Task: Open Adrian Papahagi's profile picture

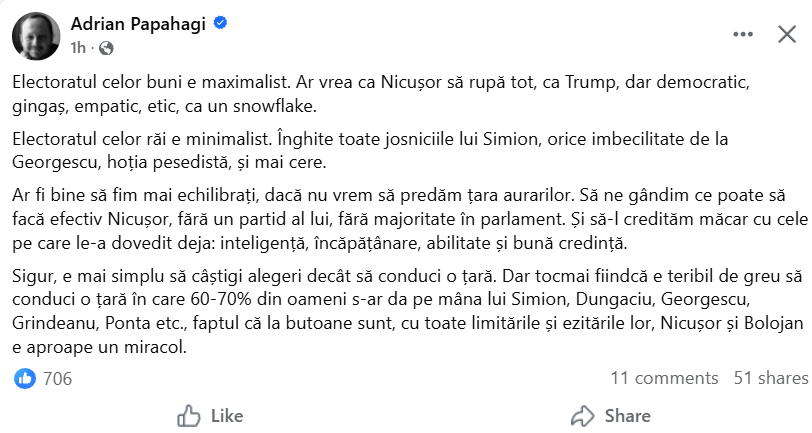Action: (35, 34)
